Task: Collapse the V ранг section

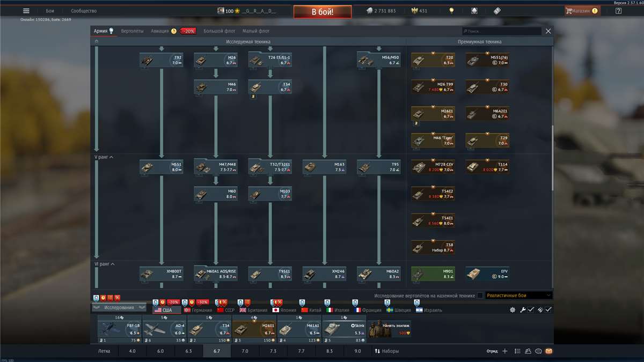Action: click(104, 157)
